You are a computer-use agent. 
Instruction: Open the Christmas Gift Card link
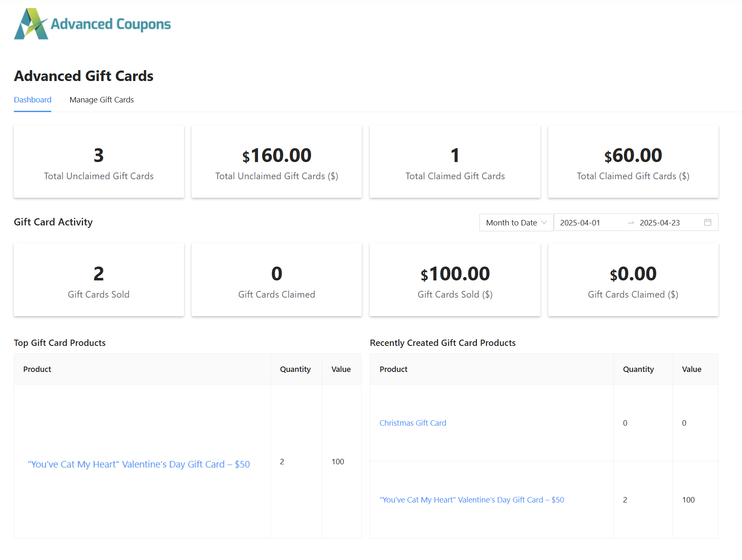413,423
